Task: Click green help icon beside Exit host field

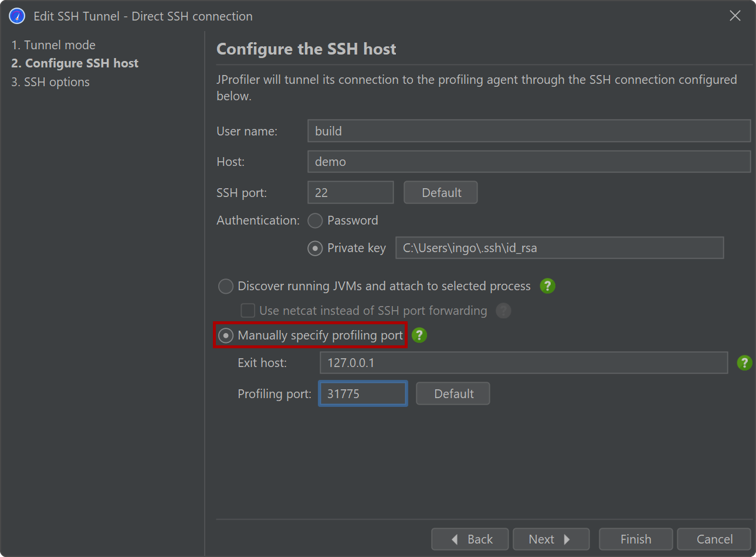Action: point(744,363)
